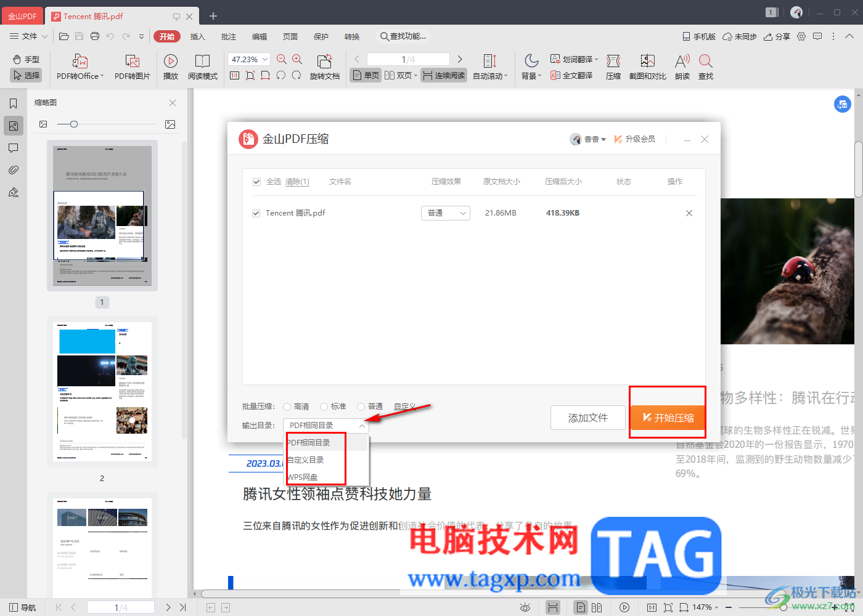Screen dimensions: 863x616
Task: Toggle the 导航 navigation pane
Action: tap(22, 607)
